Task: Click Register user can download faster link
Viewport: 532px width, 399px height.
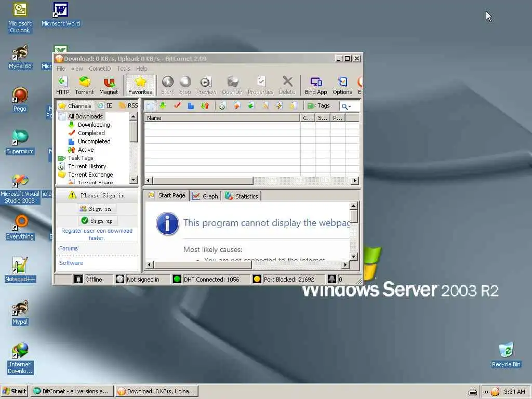Action: (x=97, y=234)
